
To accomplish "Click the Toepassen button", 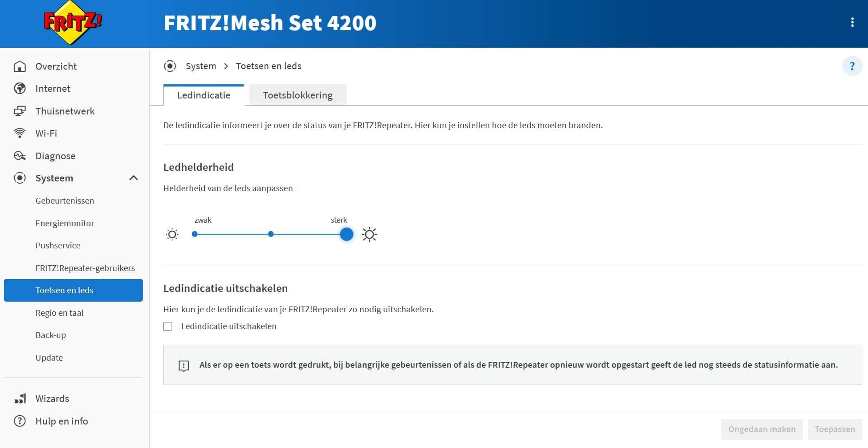I will [x=834, y=429].
